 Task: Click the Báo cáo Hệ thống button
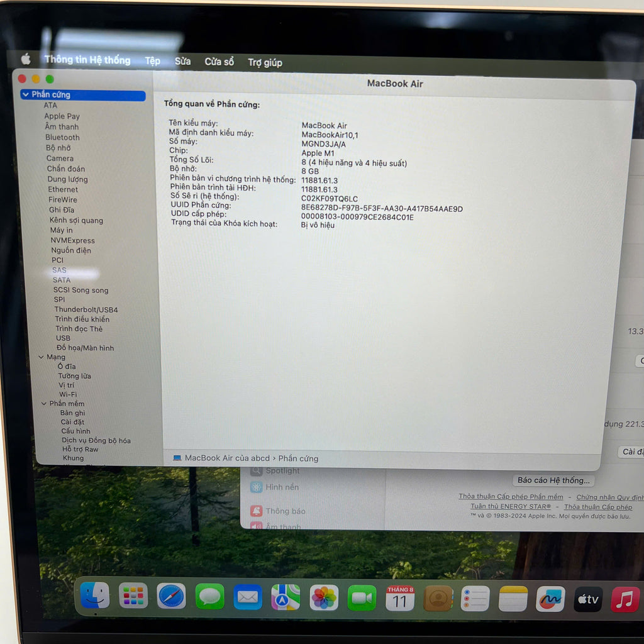point(553,480)
